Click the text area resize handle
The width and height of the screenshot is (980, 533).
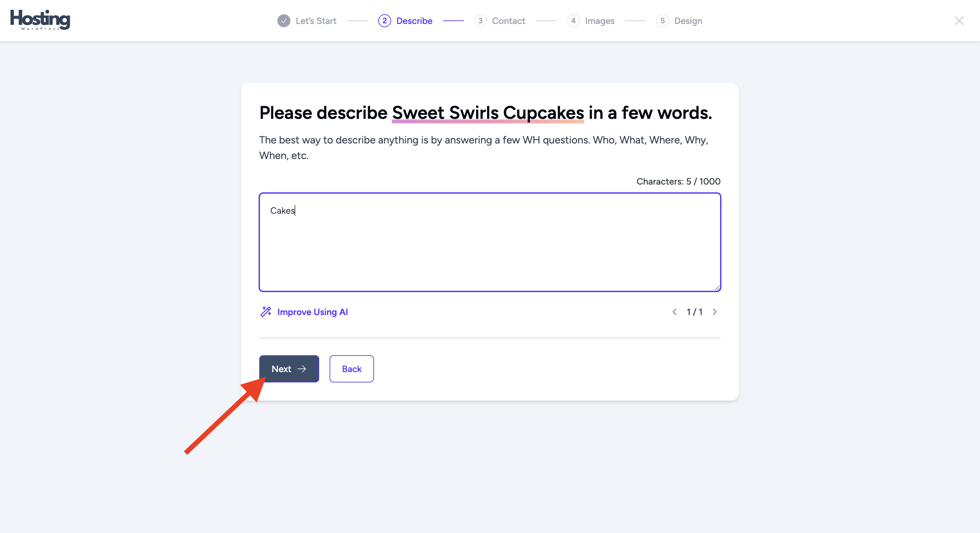click(717, 288)
